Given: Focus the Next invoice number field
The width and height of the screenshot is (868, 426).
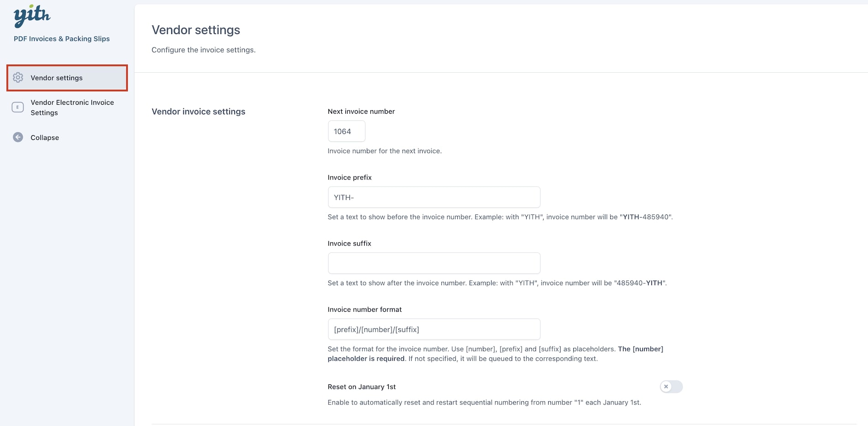Looking at the screenshot, I should coord(346,131).
